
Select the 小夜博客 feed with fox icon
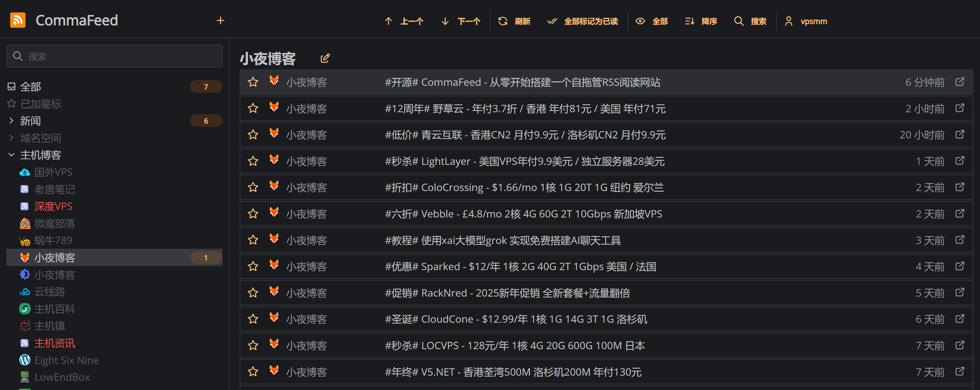click(x=114, y=258)
